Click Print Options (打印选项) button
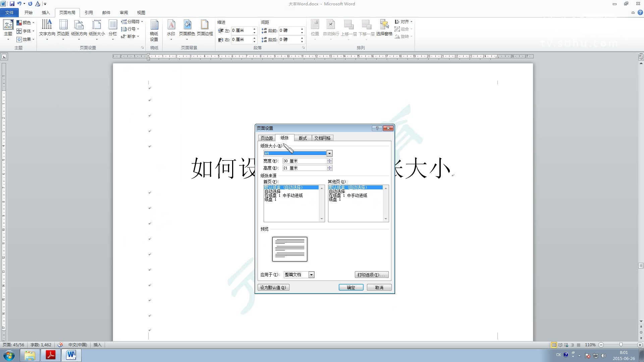Screen dimensions: 644x362 coord(371,275)
